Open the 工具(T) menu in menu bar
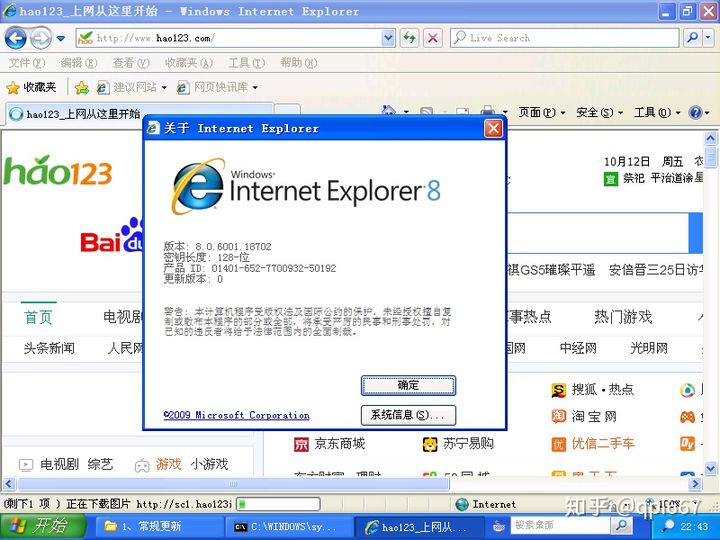The width and height of the screenshot is (720, 540). (x=247, y=63)
